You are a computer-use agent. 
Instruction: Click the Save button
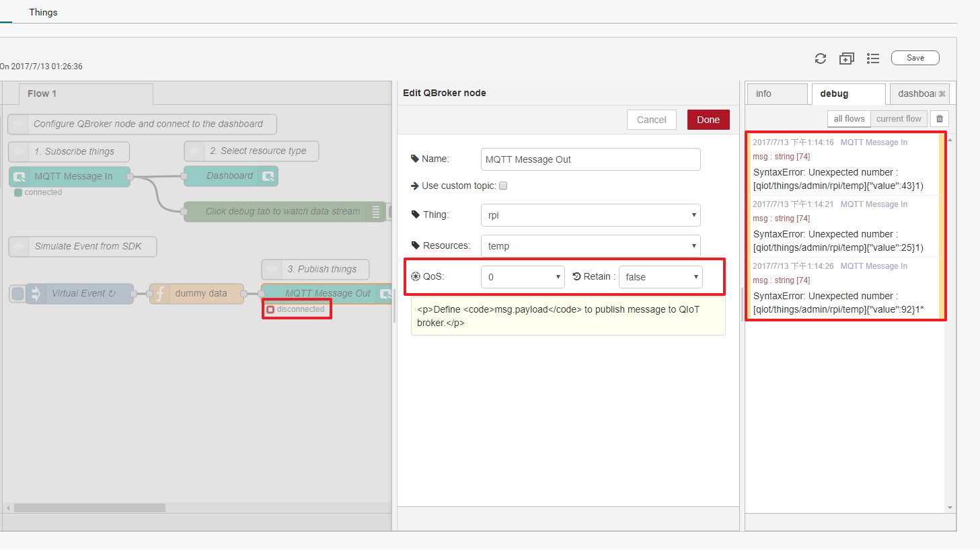pyautogui.click(x=915, y=58)
